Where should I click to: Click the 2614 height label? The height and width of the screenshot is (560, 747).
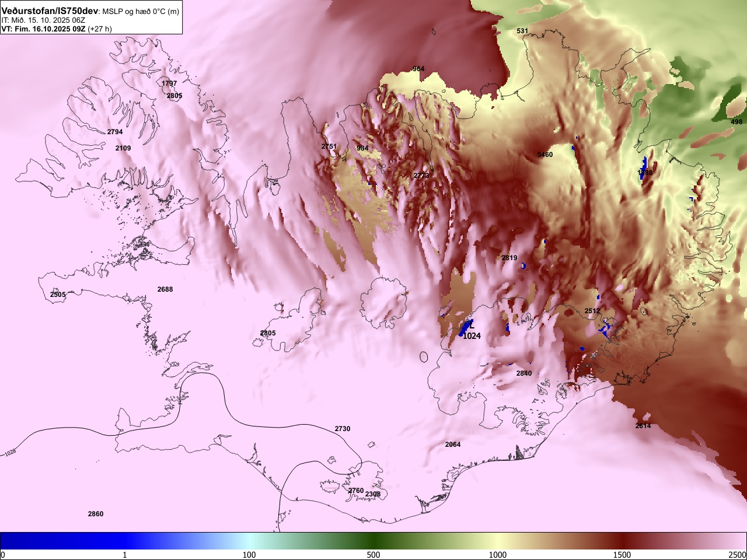coord(643,426)
